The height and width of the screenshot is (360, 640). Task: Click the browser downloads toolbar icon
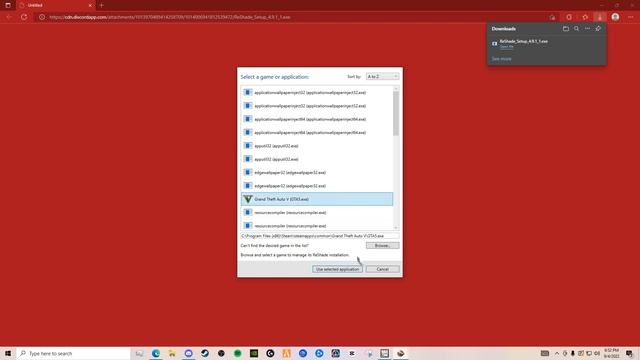(600, 17)
